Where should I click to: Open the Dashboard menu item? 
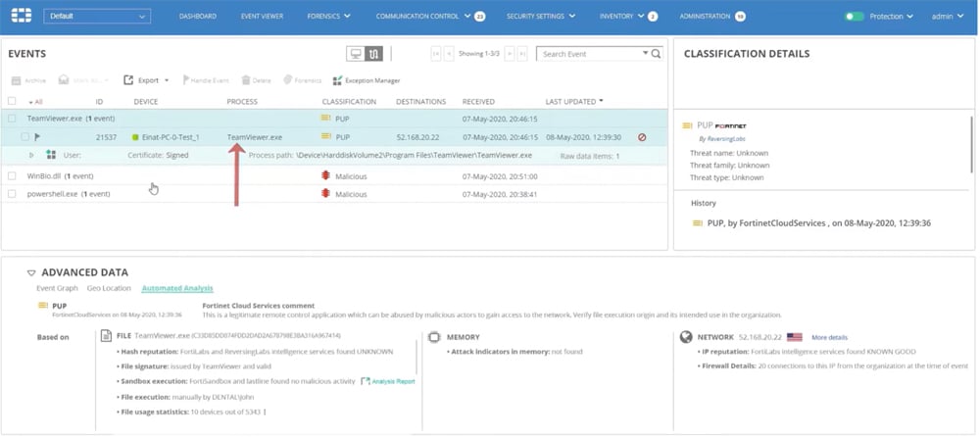click(x=197, y=17)
